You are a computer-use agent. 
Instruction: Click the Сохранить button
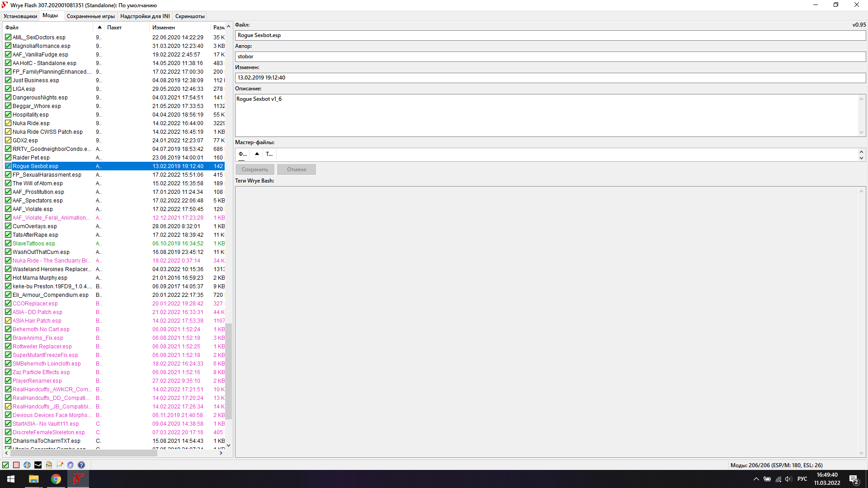click(255, 169)
